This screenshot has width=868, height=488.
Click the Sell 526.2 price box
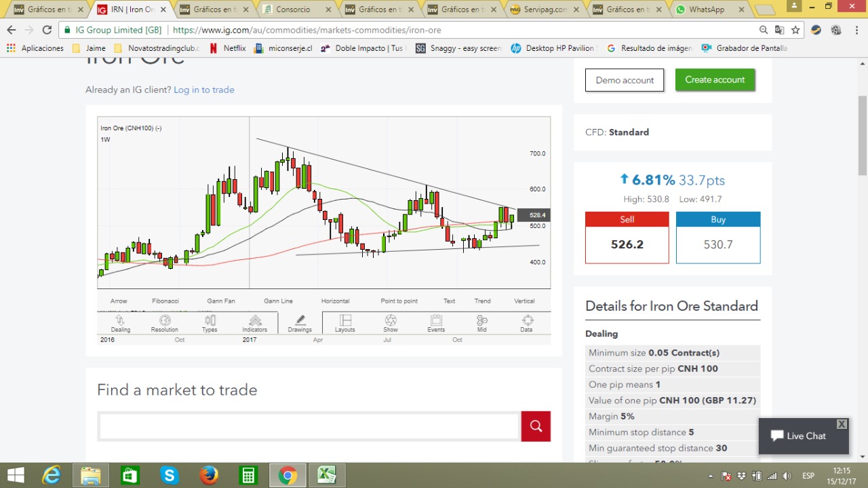tap(627, 238)
